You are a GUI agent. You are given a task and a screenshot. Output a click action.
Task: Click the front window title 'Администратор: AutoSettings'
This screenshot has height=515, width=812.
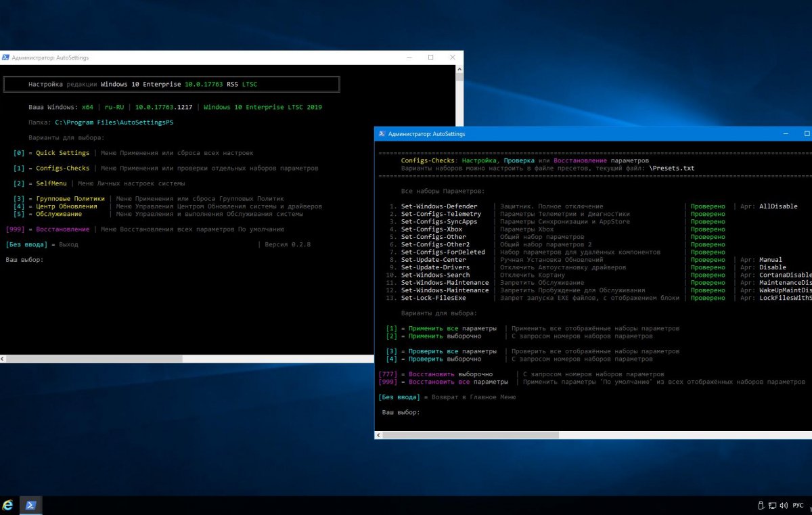(427, 134)
